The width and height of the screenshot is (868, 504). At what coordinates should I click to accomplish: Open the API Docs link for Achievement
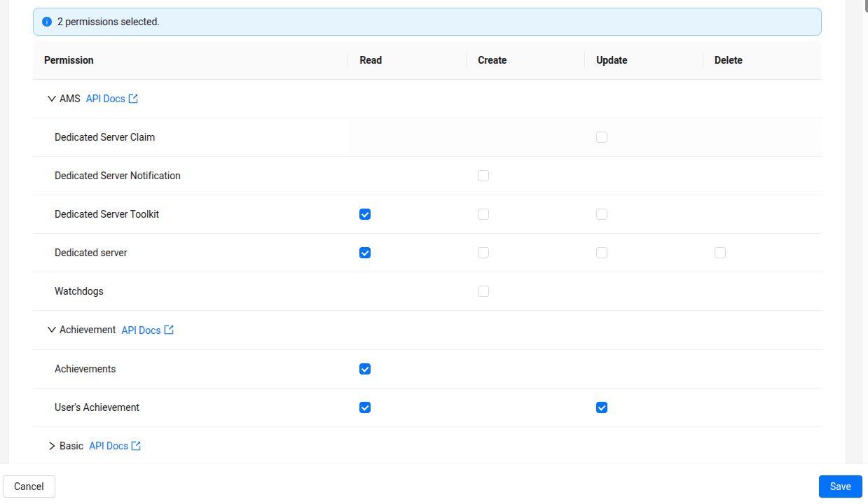140,329
